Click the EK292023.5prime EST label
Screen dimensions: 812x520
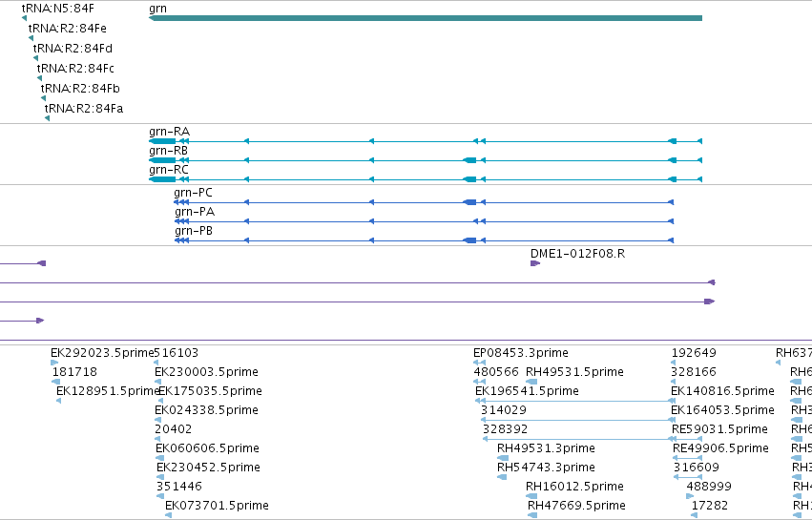(102, 353)
